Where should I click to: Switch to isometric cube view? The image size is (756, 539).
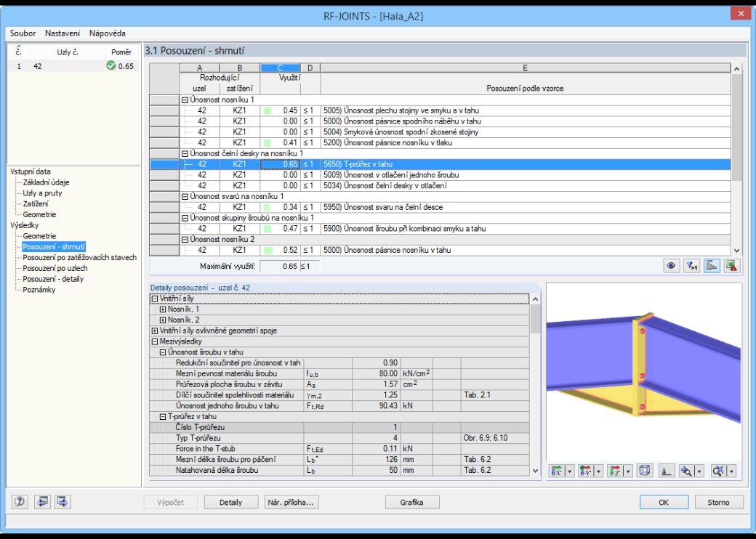[x=645, y=471]
